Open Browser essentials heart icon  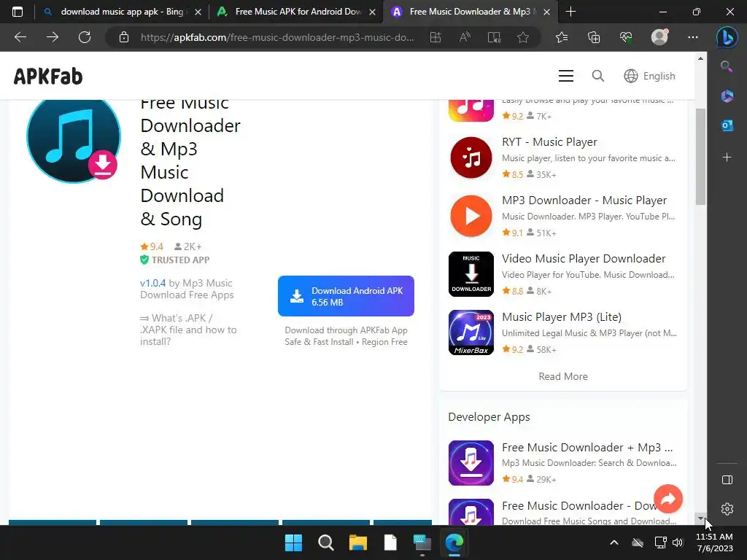pyautogui.click(x=626, y=37)
